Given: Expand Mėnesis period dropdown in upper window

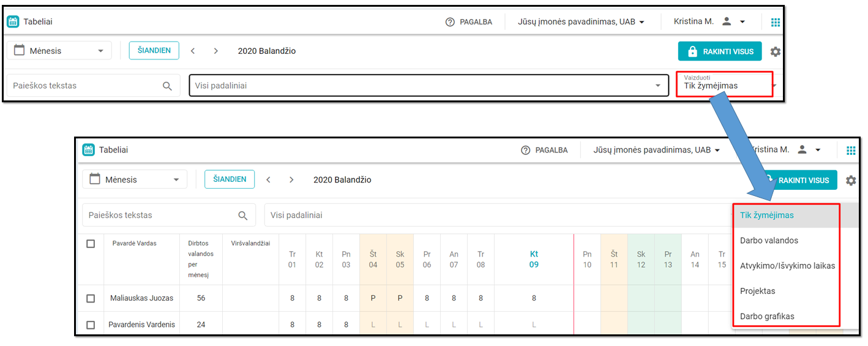Looking at the screenshot, I should [x=59, y=51].
